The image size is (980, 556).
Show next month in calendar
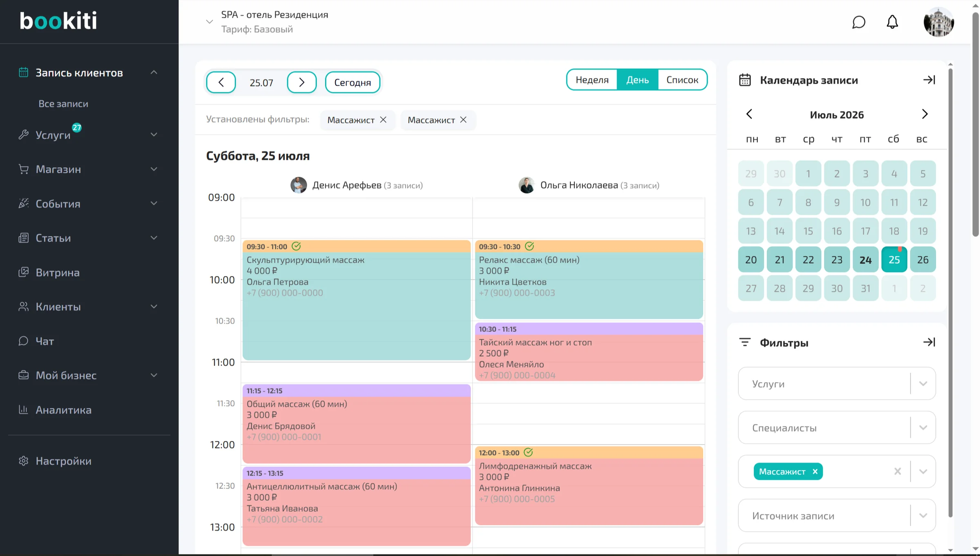(925, 114)
